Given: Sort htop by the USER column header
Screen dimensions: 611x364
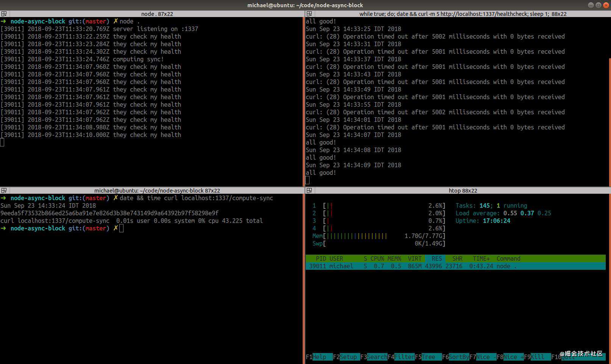Looking at the screenshot, I should coord(336,258).
